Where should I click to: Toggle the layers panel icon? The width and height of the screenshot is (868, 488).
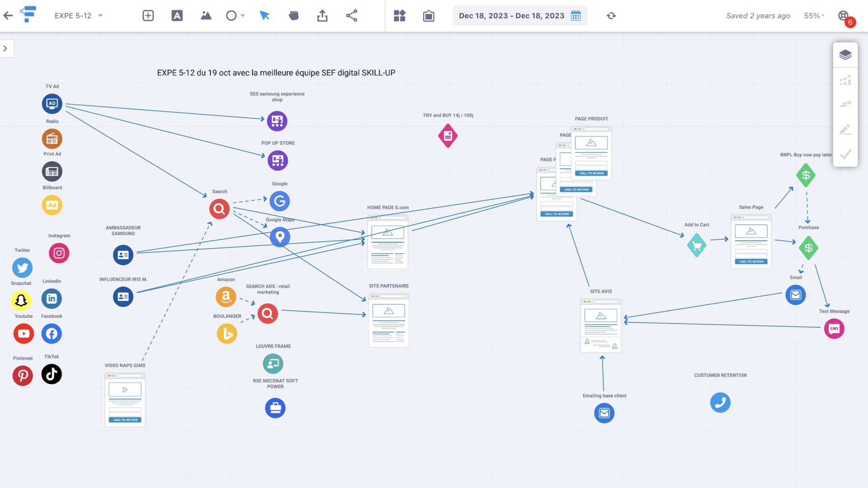click(x=845, y=55)
